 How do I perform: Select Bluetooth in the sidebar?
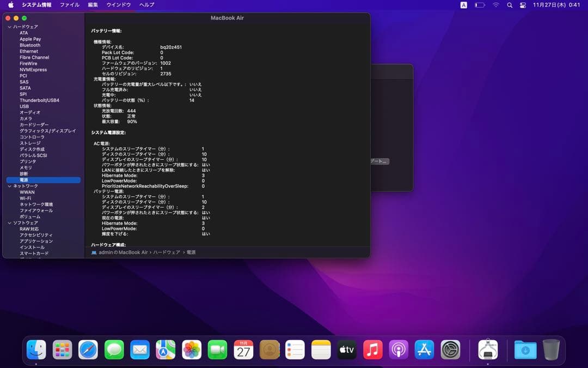click(30, 45)
